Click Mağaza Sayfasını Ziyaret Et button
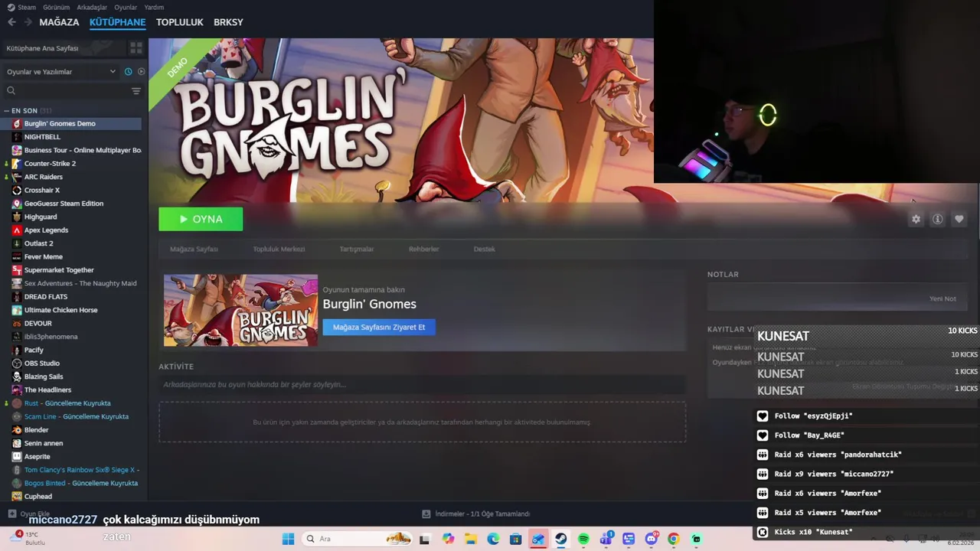 [x=379, y=327]
